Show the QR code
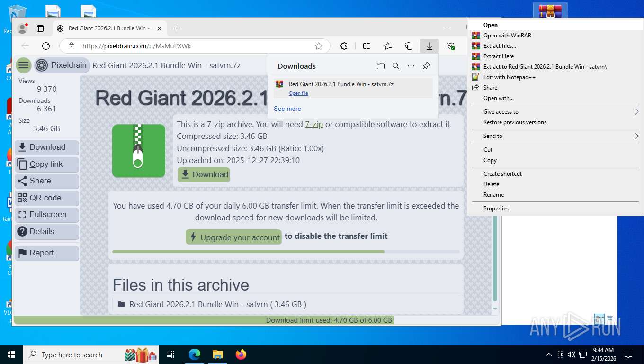 click(47, 198)
